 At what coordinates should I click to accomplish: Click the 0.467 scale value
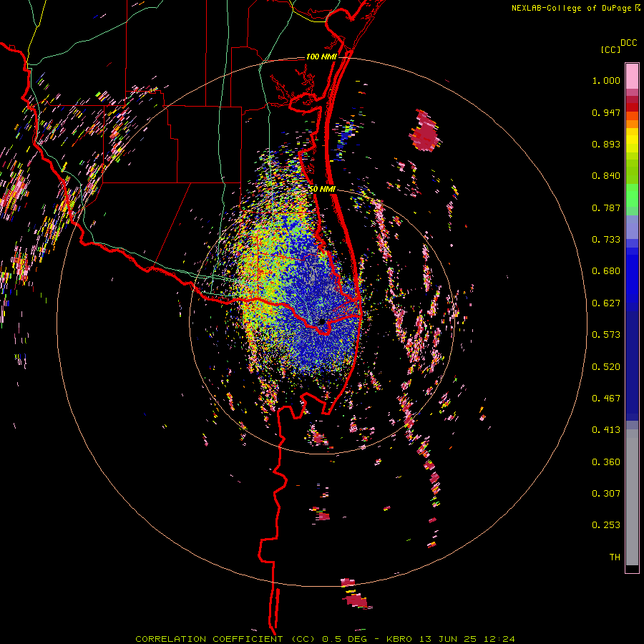click(x=606, y=399)
